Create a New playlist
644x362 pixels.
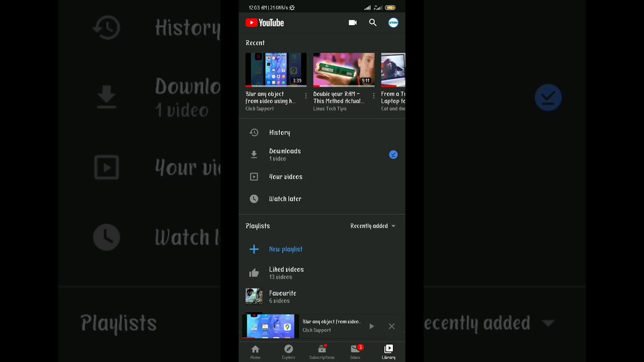click(x=322, y=249)
